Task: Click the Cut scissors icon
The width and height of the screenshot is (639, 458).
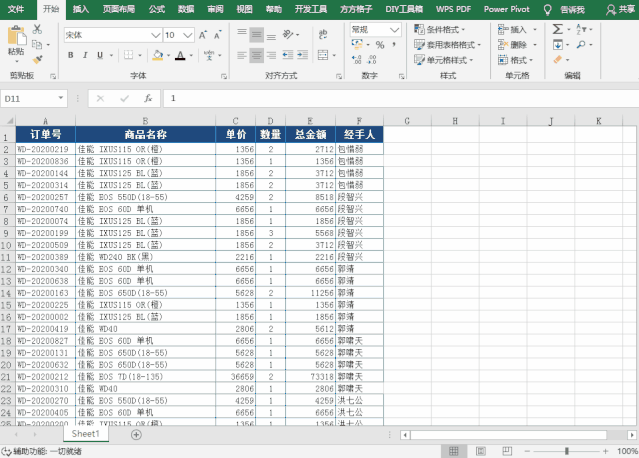Action: (37, 29)
